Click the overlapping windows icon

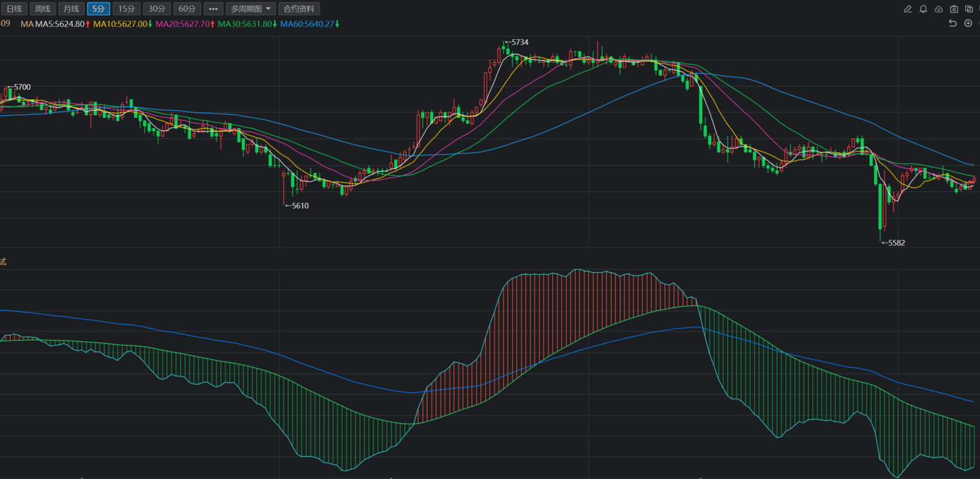pos(969,9)
